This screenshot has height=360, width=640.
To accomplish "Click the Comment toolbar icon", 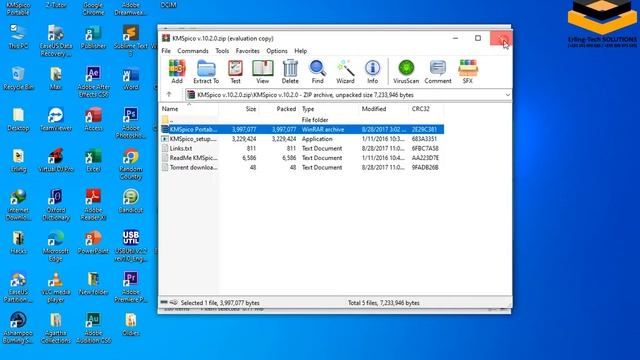I will 438,71.
